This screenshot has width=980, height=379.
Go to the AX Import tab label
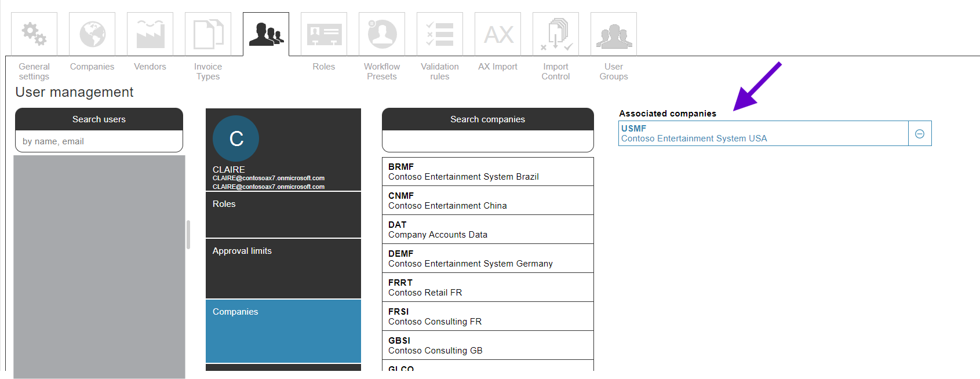tap(498, 67)
